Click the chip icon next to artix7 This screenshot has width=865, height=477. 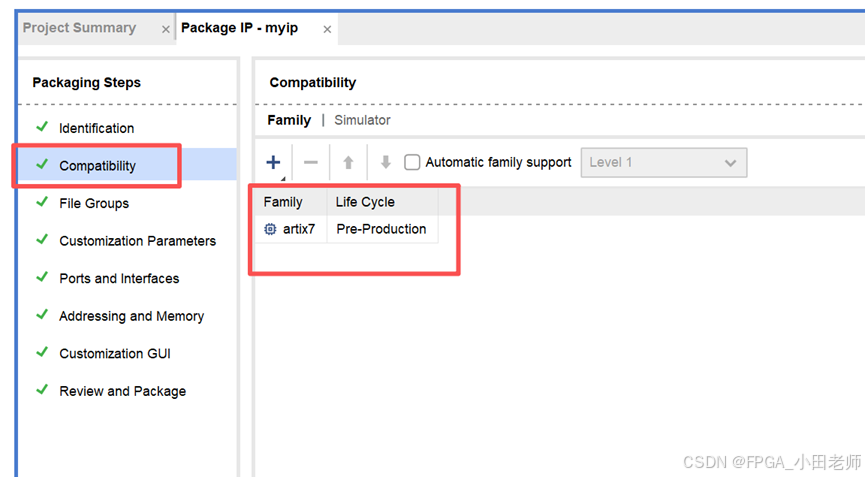coord(270,229)
